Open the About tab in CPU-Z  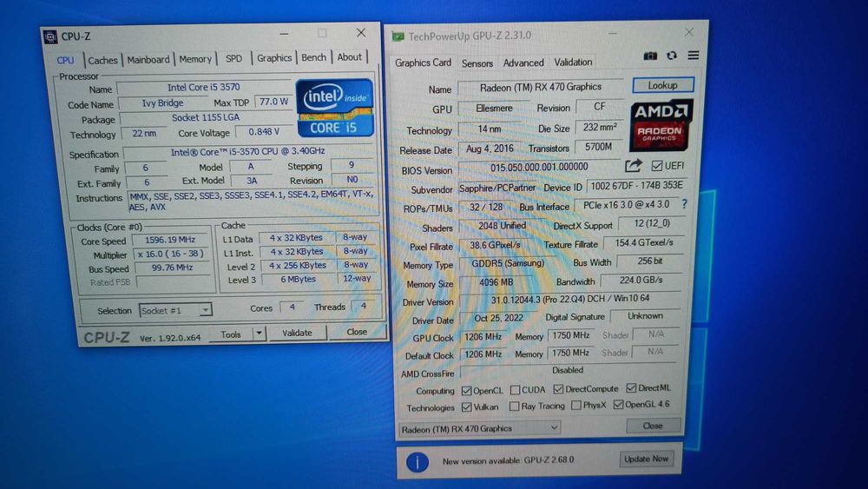click(x=349, y=56)
